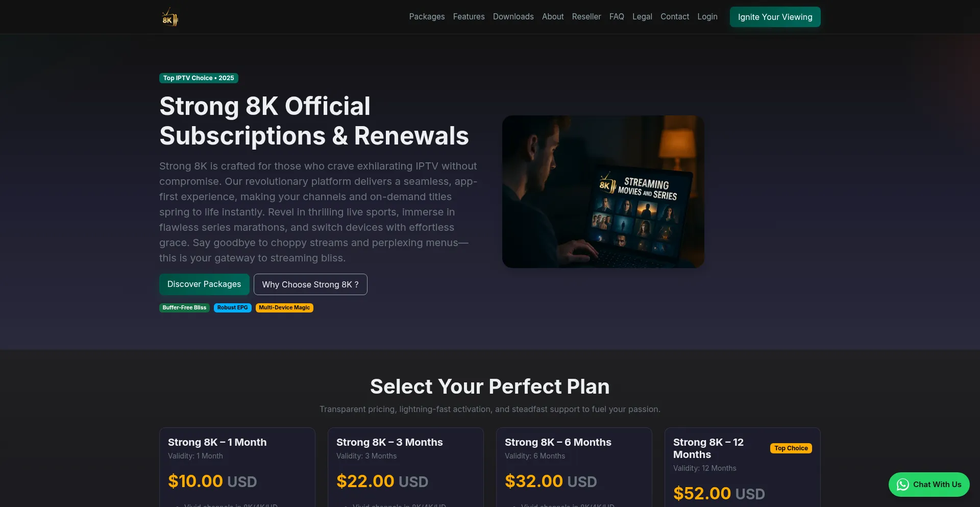Click the Strong 8K logo in header
Image resolution: width=980 pixels, height=507 pixels.
(x=169, y=17)
